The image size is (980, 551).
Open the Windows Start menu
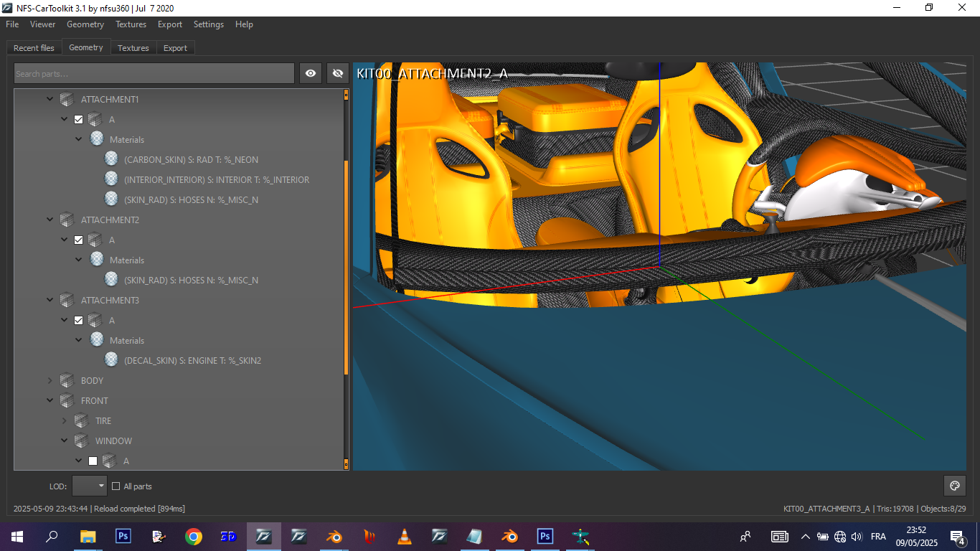pos(17,536)
